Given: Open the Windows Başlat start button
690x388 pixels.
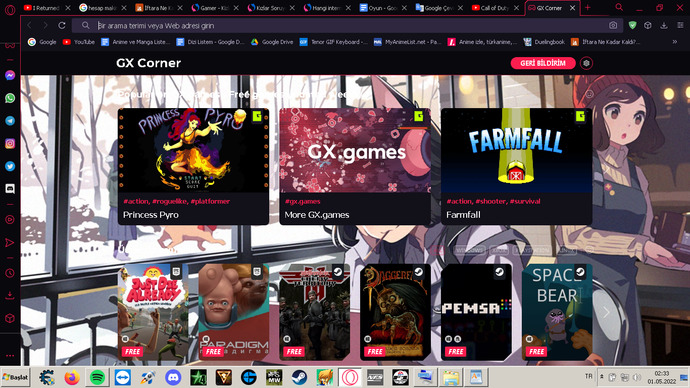Looking at the screenshot, I should 15,377.
